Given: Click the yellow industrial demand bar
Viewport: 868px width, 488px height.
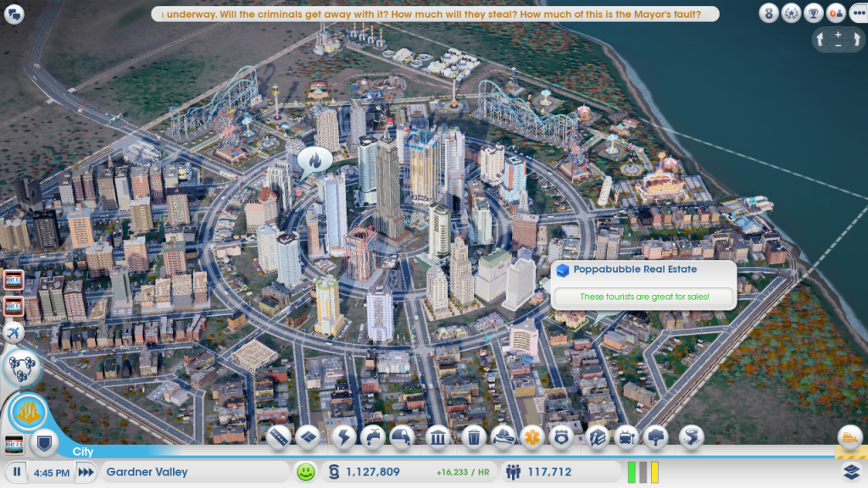Looking at the screenshot, I should point(655,473).
